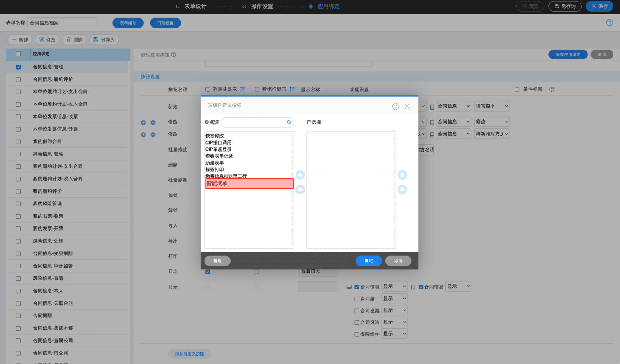
Task: Check the 合同发票 checkbox in the 显示 row
Action: [x=357, y=311]
